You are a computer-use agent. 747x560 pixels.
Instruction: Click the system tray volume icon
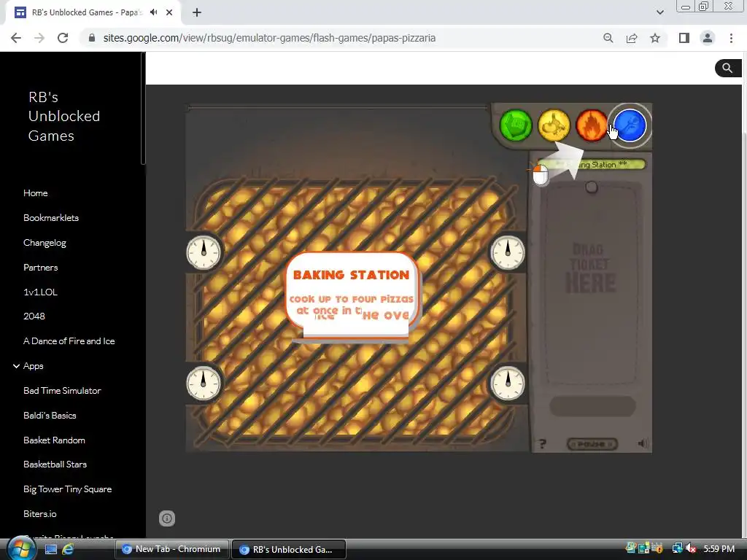click(x=691, y=548)
